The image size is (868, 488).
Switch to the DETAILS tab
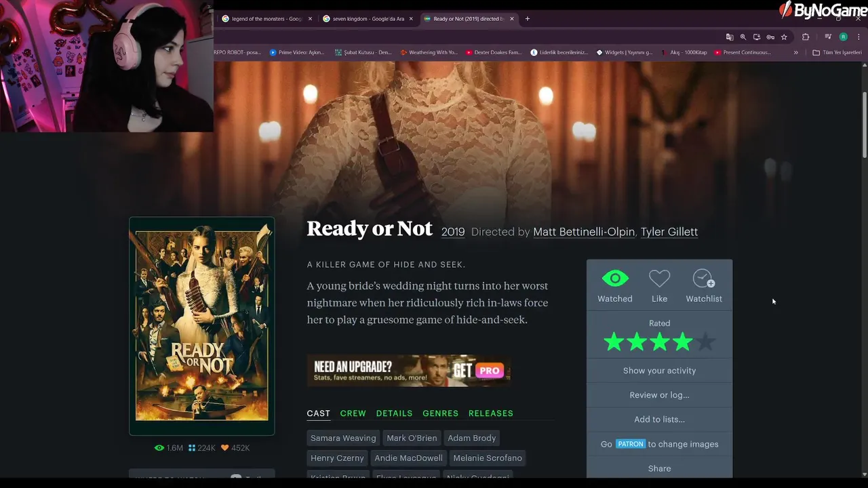tap(394, 413)
